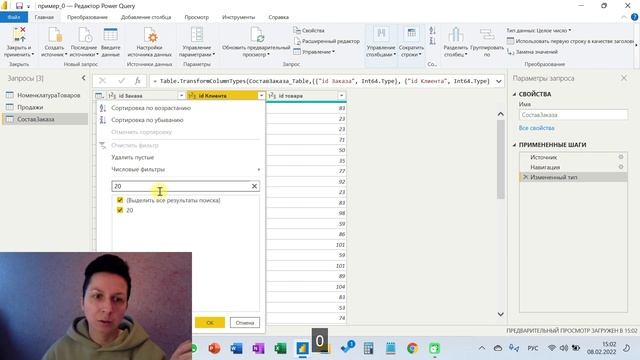Open PowerPoint from the taskbar
Viewport: 640px width, 360px height.
214,348
